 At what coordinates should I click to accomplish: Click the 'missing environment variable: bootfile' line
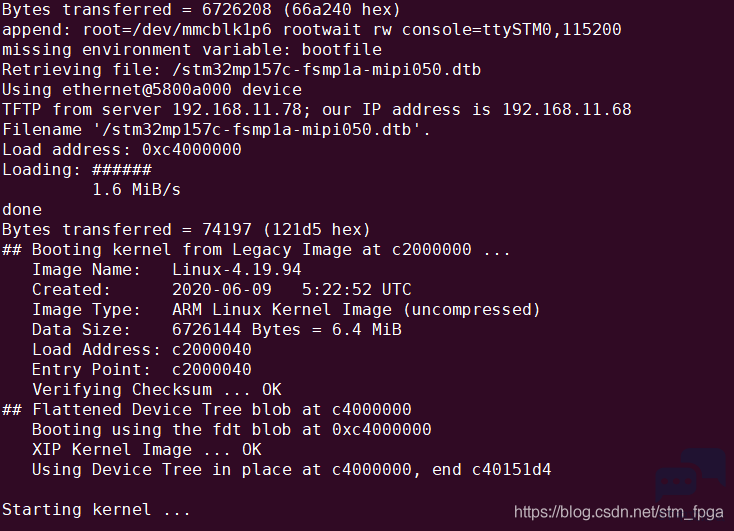click(x=192, y=50)
